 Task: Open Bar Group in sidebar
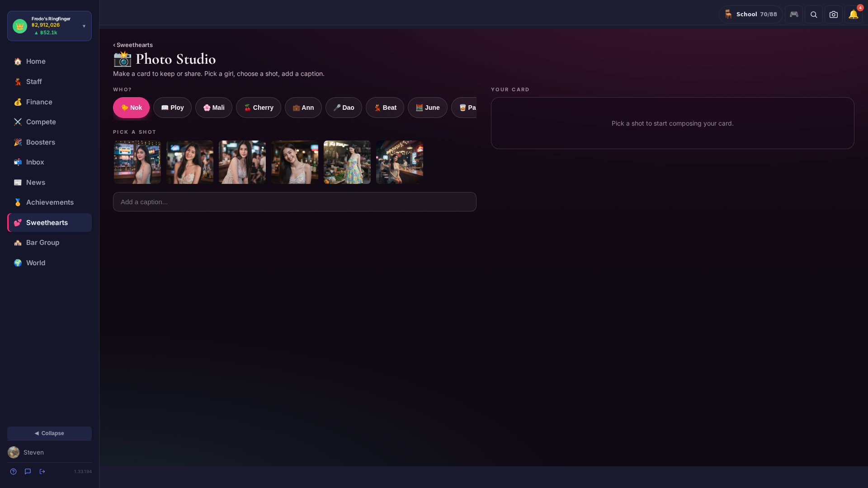click(x=49, y=243)
